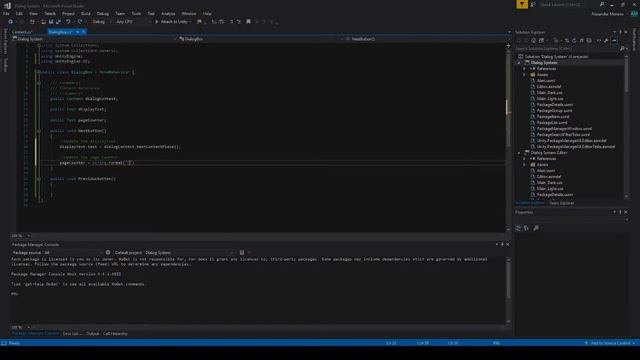Collapse the Dialog System project node
640x360 pixels.
tap(519, 63)
